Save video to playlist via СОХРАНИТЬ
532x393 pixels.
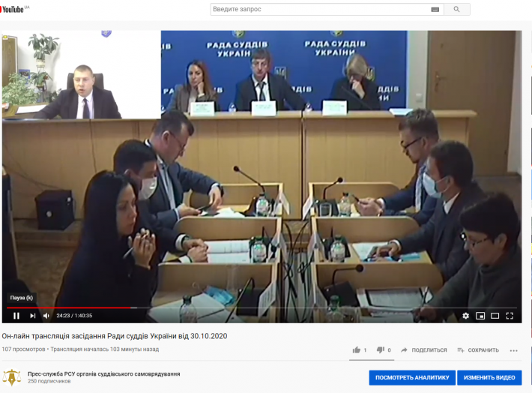coord(477,350)
